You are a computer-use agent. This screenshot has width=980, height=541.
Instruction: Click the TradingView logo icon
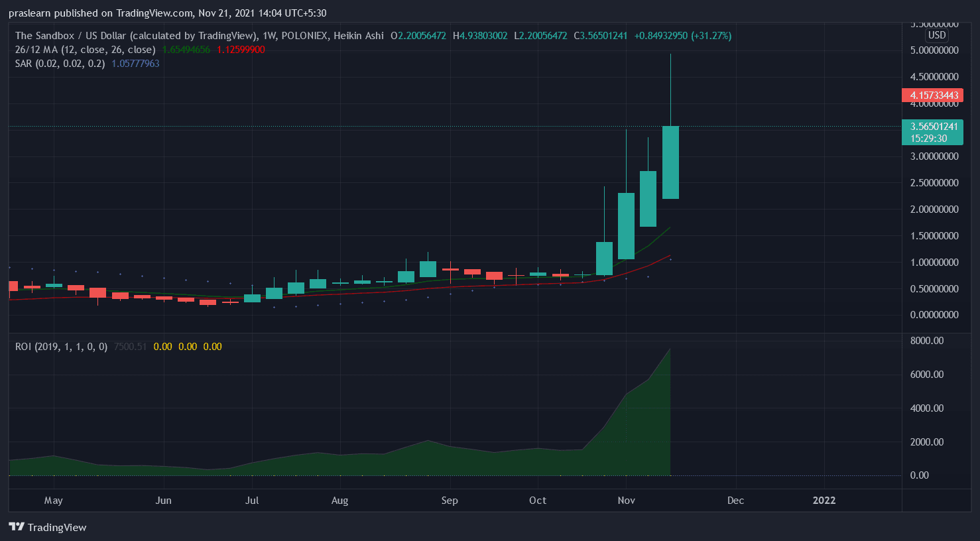(x=17, y=527)
